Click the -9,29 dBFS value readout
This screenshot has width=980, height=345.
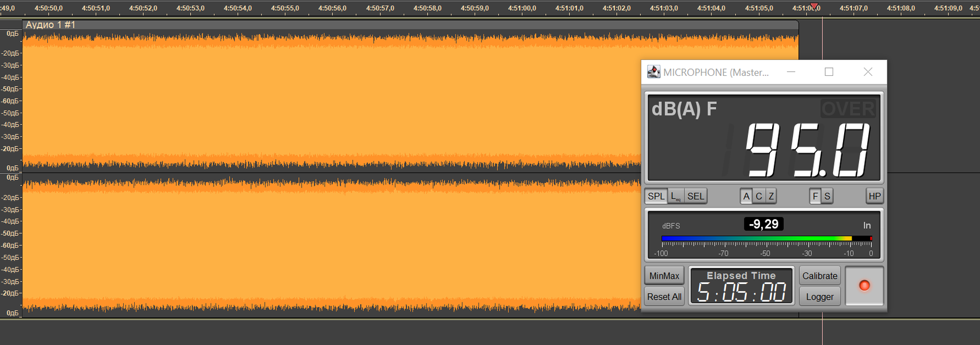point(764,224)
